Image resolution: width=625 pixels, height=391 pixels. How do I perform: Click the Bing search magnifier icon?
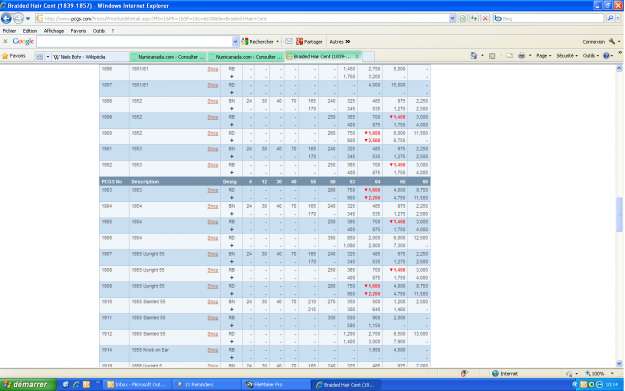click(x=610, y=18)
